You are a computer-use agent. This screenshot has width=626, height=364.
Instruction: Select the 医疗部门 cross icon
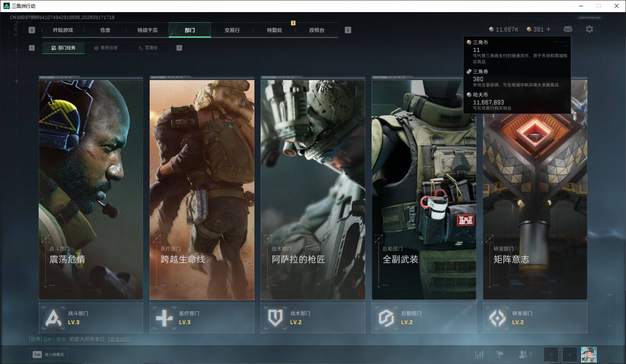pyautogui.click(x=164, y=318)
